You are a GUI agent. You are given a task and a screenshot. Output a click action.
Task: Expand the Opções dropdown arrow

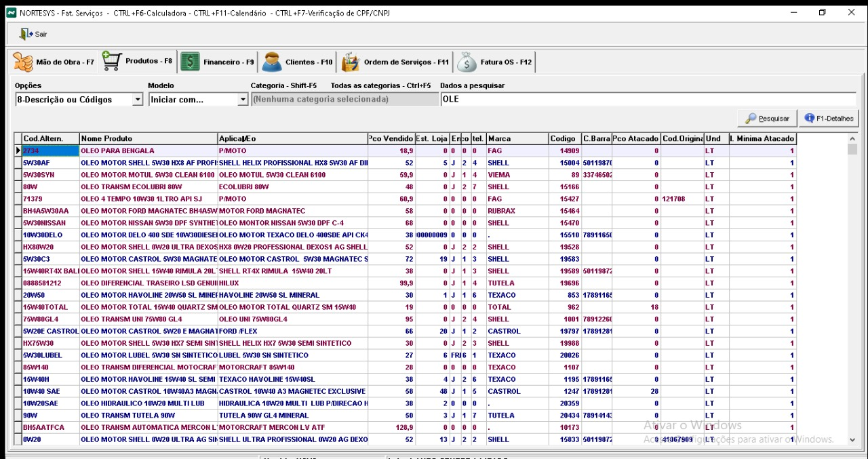(138, 100)
